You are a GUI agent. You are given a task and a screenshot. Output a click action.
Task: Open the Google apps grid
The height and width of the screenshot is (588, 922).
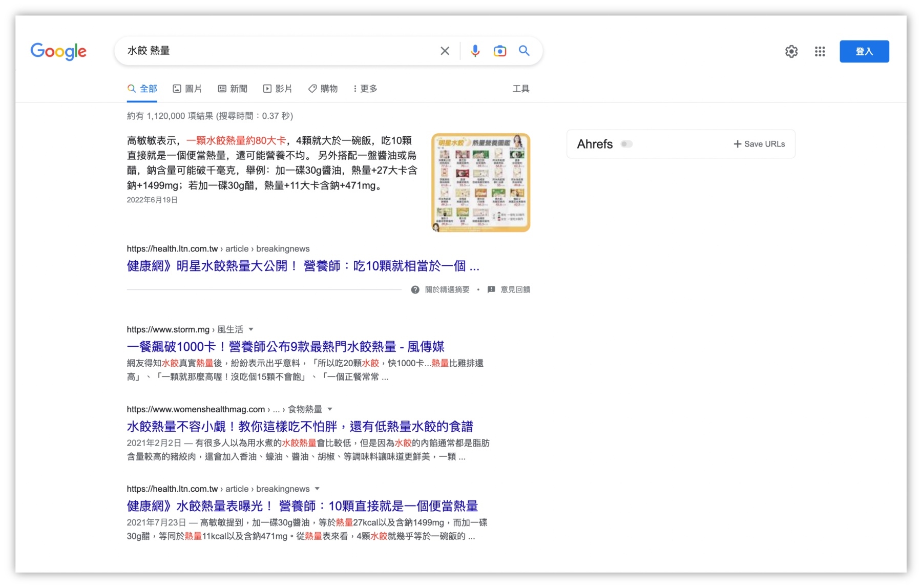click(820, 51)
